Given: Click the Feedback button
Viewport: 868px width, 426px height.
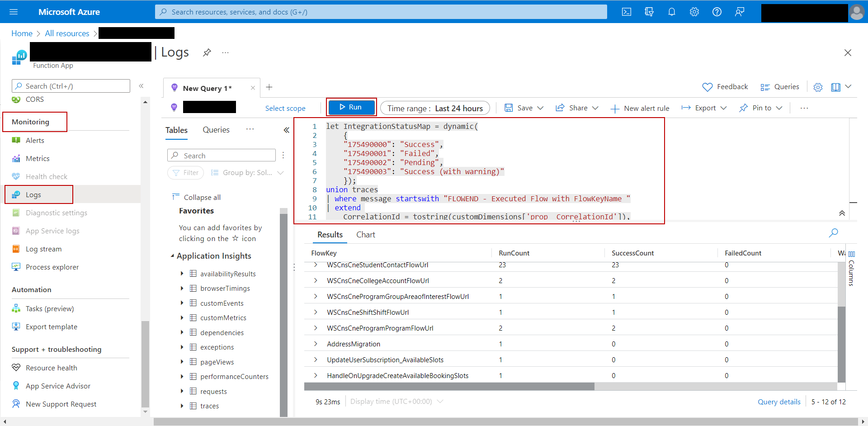Looking at the screenshot, I should pyautogui.click(x=725, y=87).
